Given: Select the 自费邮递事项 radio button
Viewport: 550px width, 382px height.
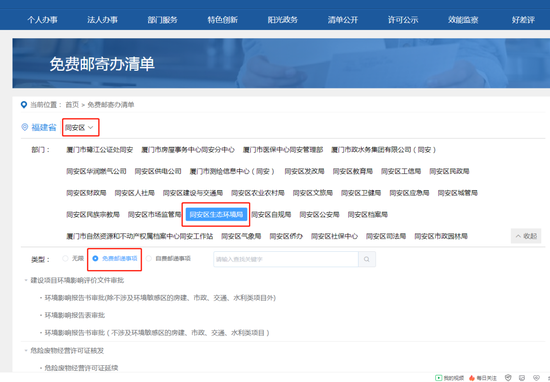Looking at the screenshot, I should 149,259.
